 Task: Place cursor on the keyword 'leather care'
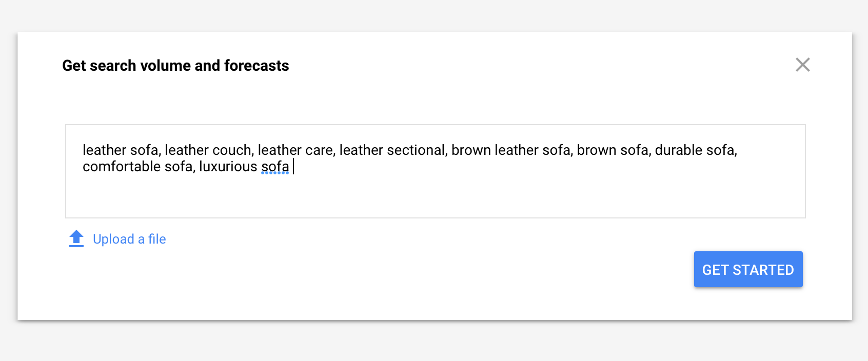point(294,150)
